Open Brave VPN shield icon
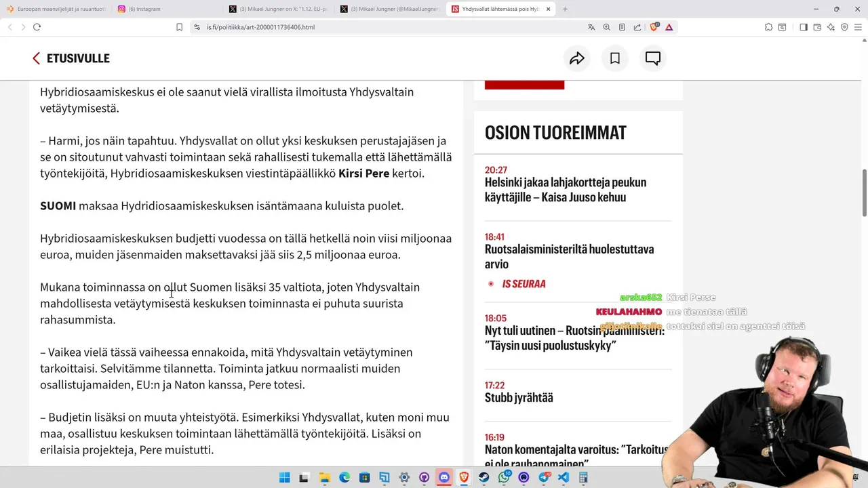868x488 pixels. click(844, 27)
